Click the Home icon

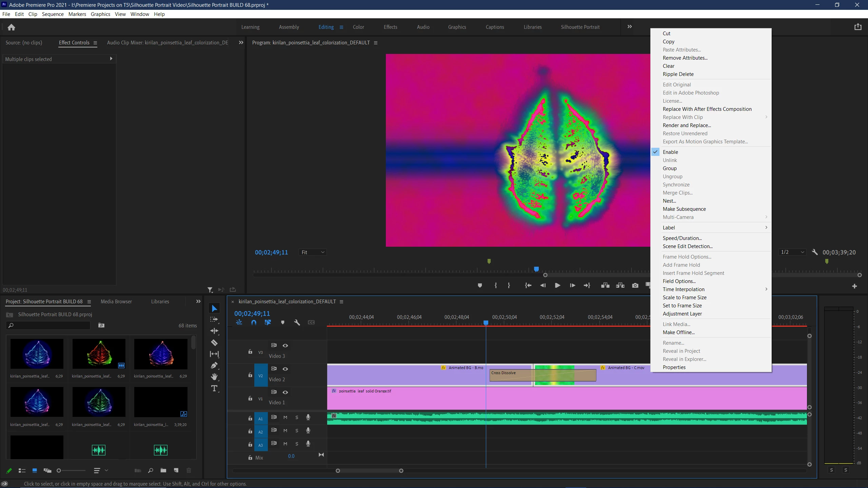point(12,27)
